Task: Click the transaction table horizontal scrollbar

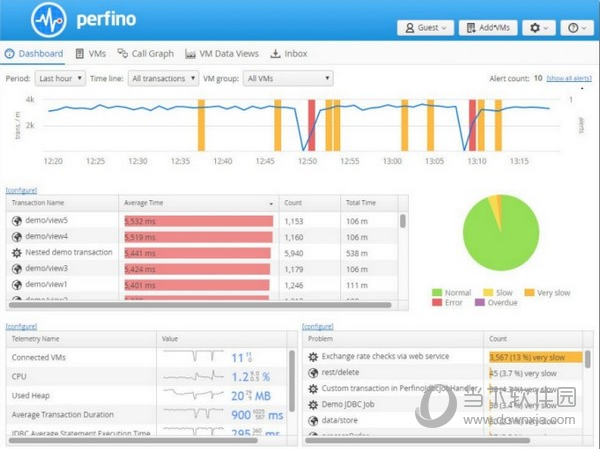Action: pos(200,305)
